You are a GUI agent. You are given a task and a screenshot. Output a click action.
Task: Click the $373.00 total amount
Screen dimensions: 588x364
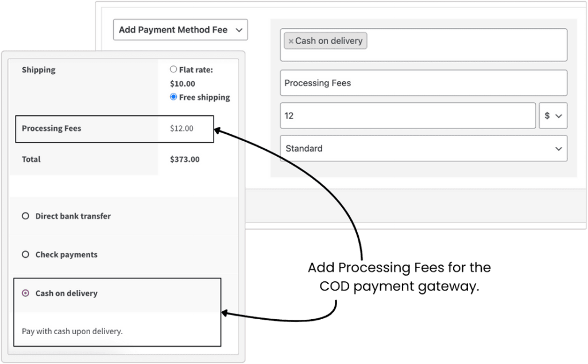[x=184, y=159]
